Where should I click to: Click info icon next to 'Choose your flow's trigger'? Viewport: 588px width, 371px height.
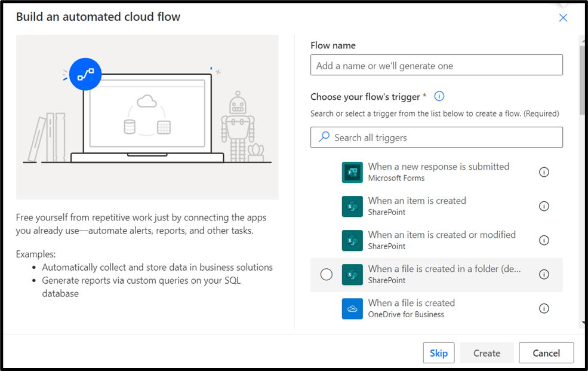click(439, 96)
